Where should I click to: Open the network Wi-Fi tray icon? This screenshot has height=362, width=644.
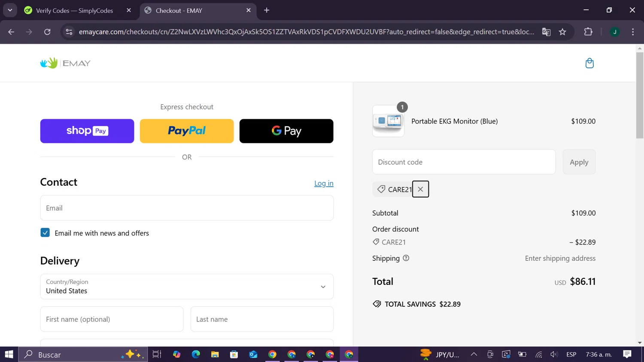point(539,354)
